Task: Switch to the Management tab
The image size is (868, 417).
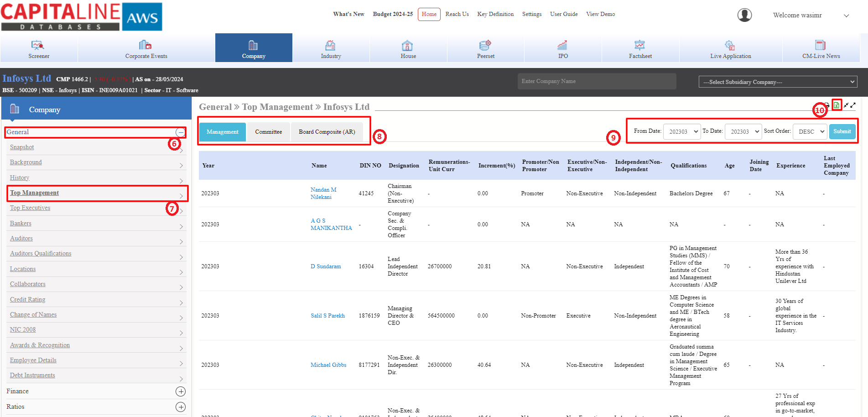Action: pyautogui.click(x=223, y=132)
